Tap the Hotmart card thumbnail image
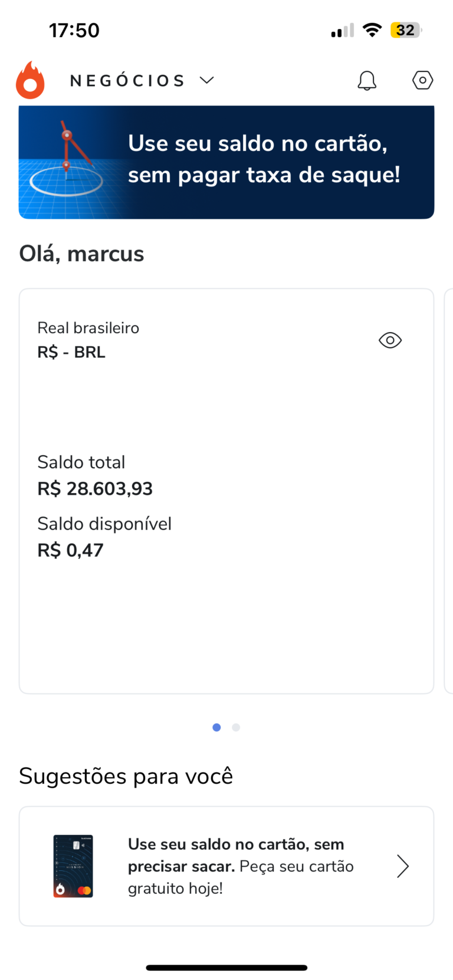453x980 pixels. (x=73, y=866)
